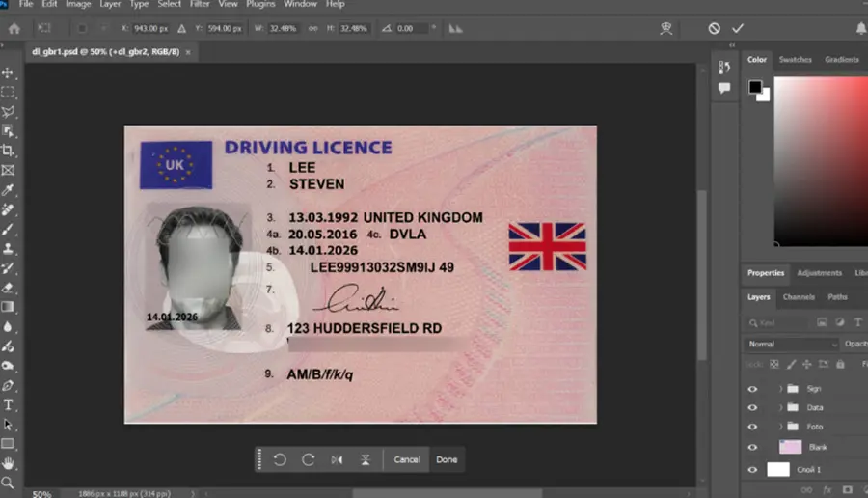This screenshot has width=868, height=498.
Task: Open the Normal blend mode dropdown
Action: [792, 344]
